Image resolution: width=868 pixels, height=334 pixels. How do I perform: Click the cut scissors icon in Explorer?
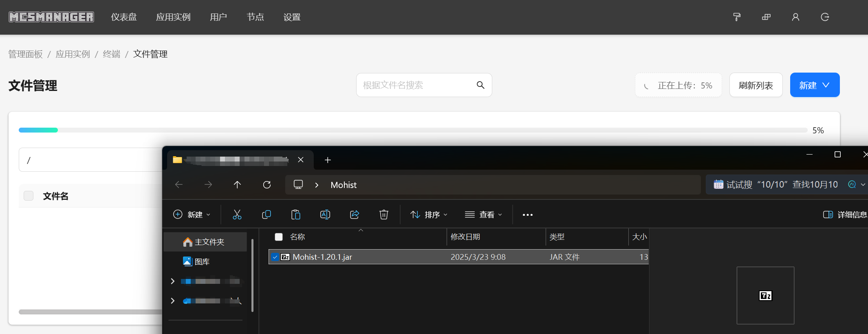coord(237,215)
